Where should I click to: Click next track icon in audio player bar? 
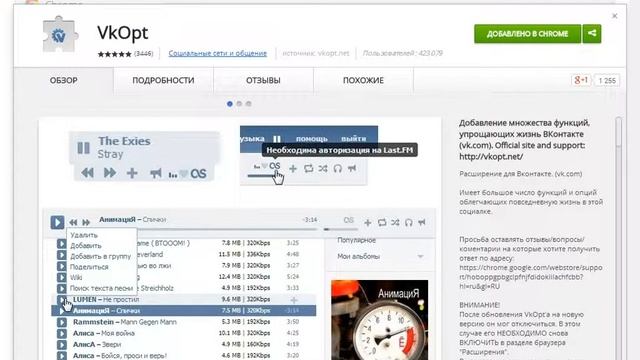pyautogui.click(x=86, y=222)
